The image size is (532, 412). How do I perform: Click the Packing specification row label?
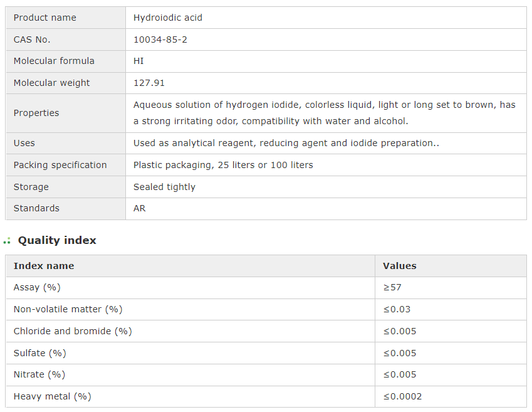point(60,165)
